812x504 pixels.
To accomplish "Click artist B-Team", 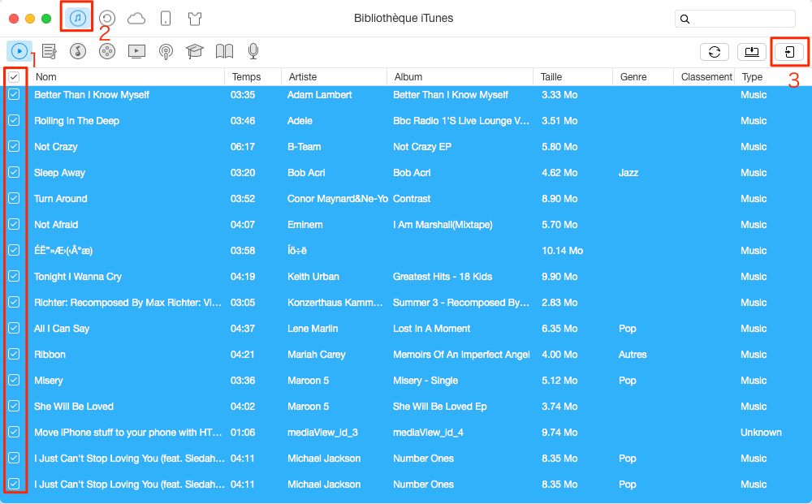I will point(304,146).
